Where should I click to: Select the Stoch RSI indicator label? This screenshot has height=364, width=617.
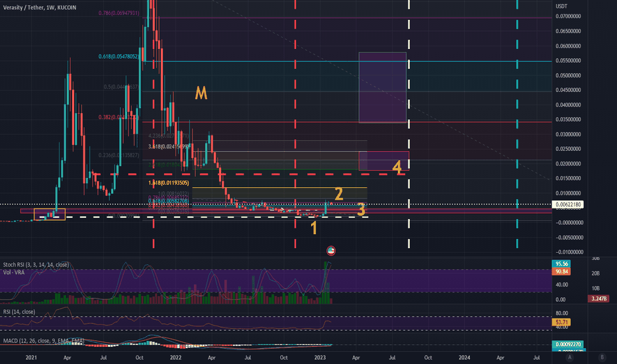tap(36, 265)
